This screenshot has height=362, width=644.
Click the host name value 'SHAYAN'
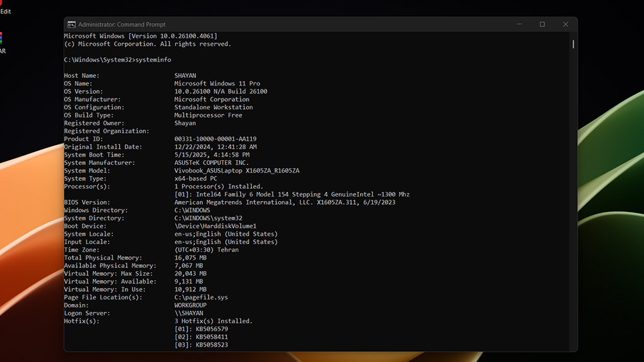point(185,75)
